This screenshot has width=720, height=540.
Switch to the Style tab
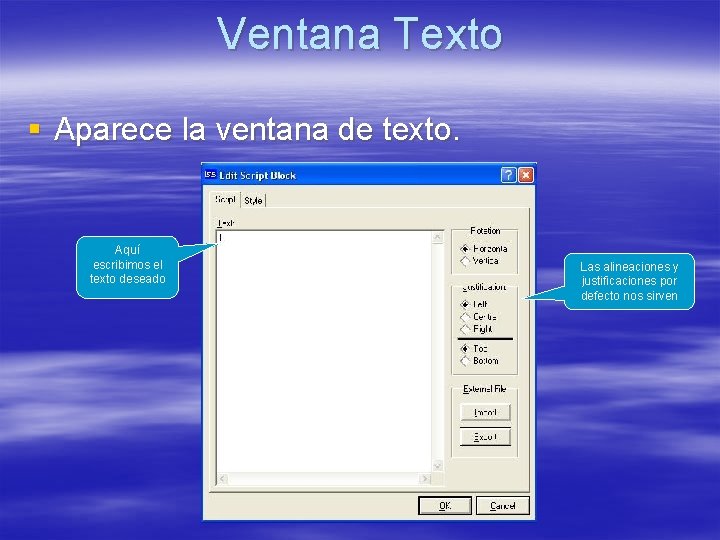(253, 201)
